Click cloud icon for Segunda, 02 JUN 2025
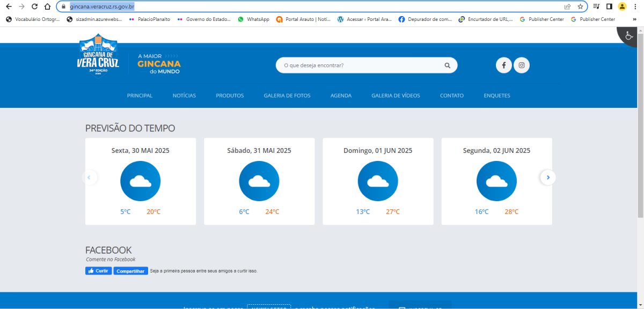Screen dimensions: 644x309 (496, 181)
